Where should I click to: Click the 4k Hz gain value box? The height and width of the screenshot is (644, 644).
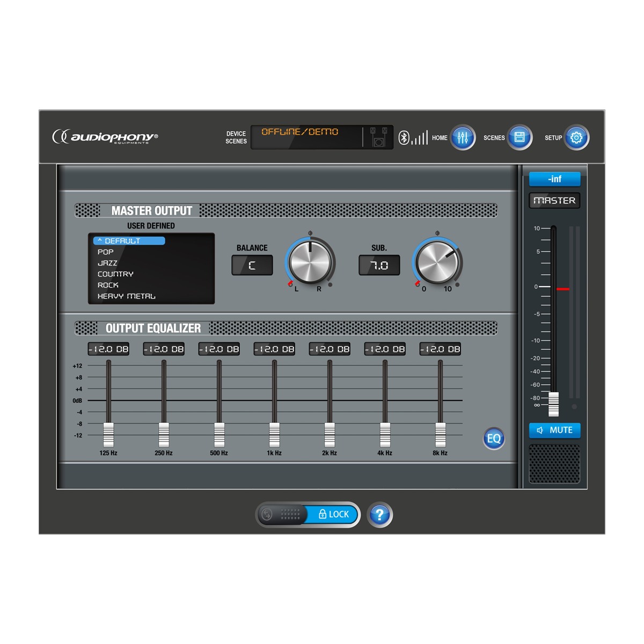tap(385, 349)
